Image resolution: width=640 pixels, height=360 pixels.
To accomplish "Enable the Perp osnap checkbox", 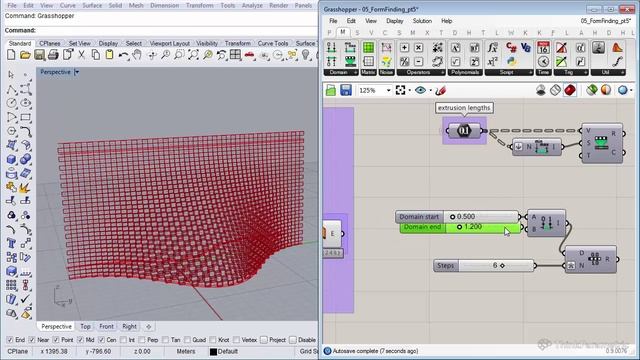I will point(142,340).
